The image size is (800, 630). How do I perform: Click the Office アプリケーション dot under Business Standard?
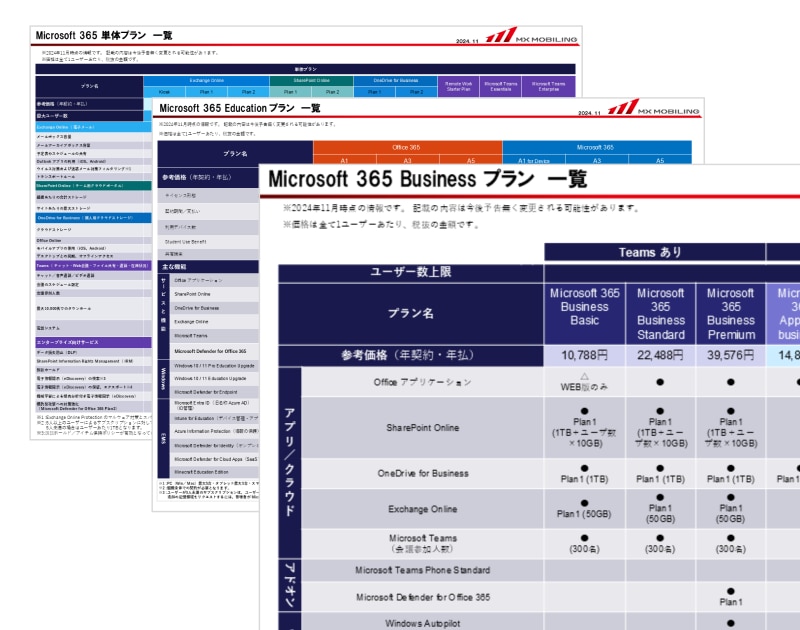click(x=660, y=382)
